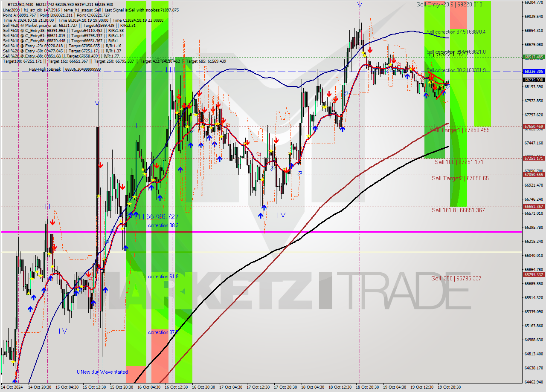This screenshot has height=392, width=546.
Task: Click the 'Sell Target1 | 67650.459' label
Action: pos(459,130)
